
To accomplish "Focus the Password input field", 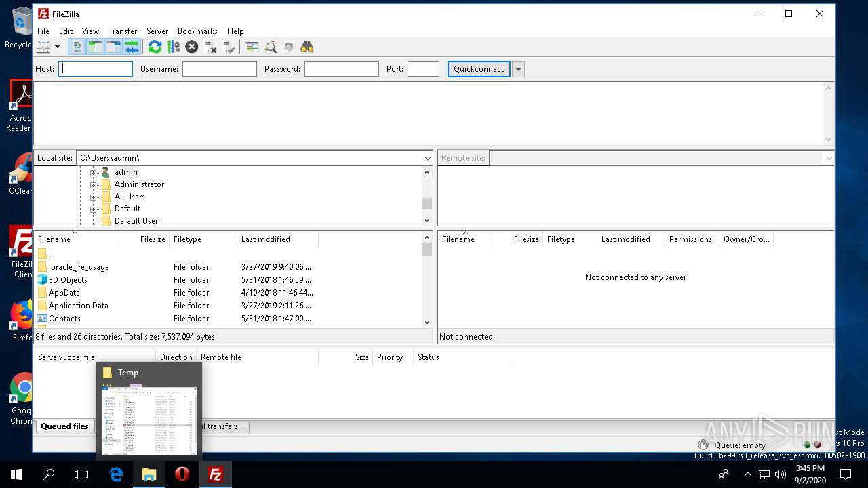I will coord(342,68).
